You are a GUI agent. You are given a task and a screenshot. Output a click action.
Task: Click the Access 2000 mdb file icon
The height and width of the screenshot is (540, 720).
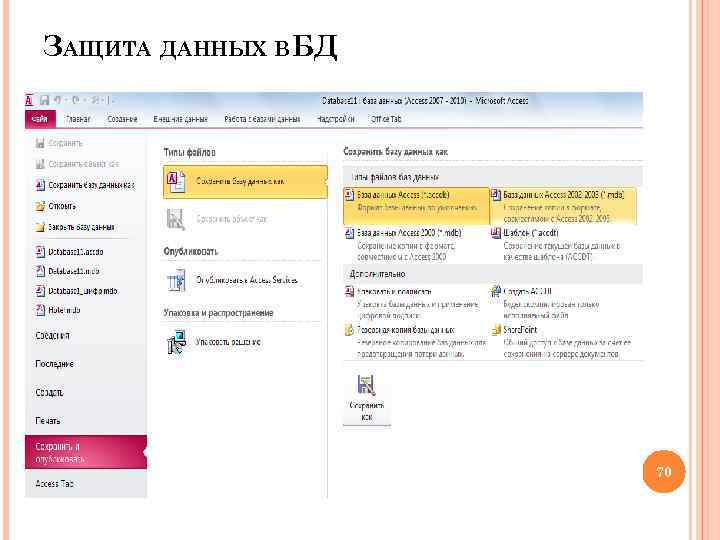[x=349, y=233]
